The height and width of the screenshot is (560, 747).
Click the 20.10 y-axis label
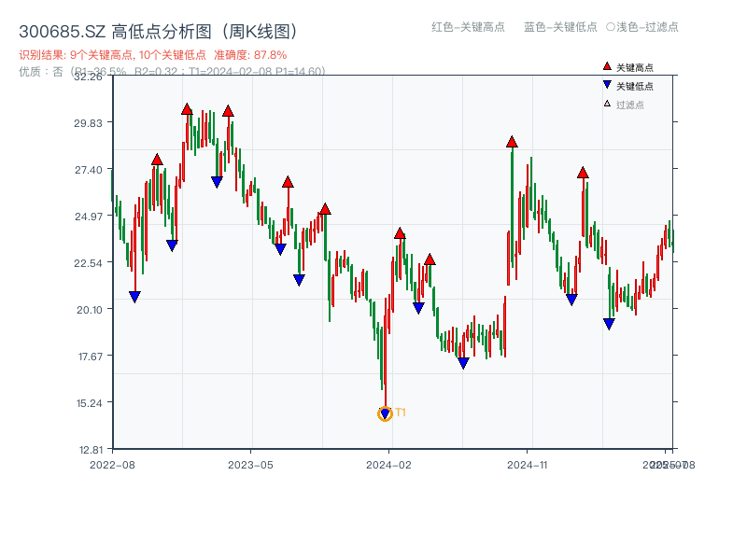89,310
